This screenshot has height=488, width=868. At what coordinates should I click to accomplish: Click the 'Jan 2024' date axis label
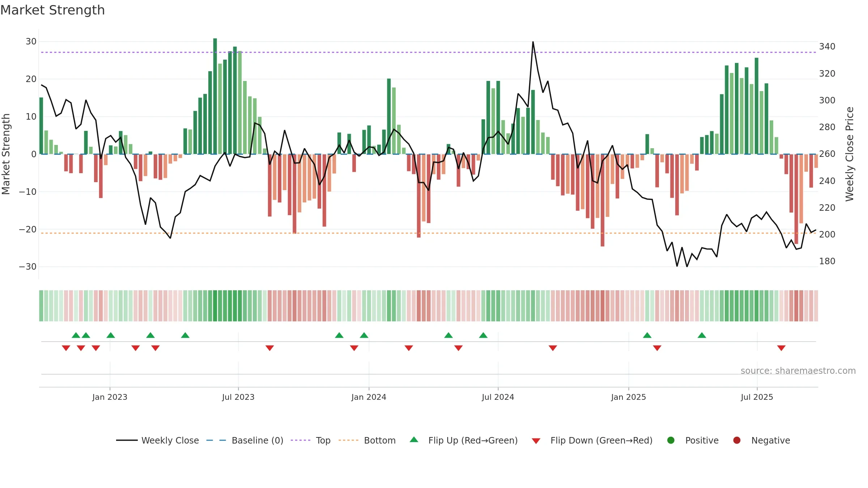(369, 397)
